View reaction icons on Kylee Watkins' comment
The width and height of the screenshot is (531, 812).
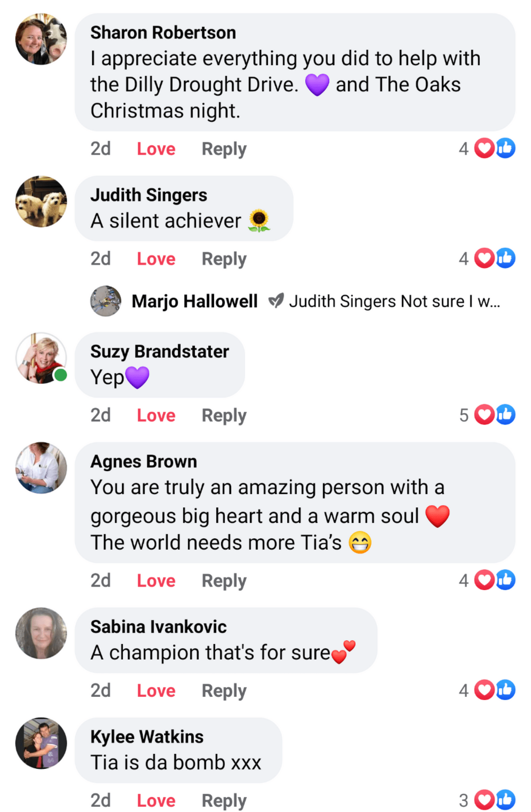coord(487,800)
